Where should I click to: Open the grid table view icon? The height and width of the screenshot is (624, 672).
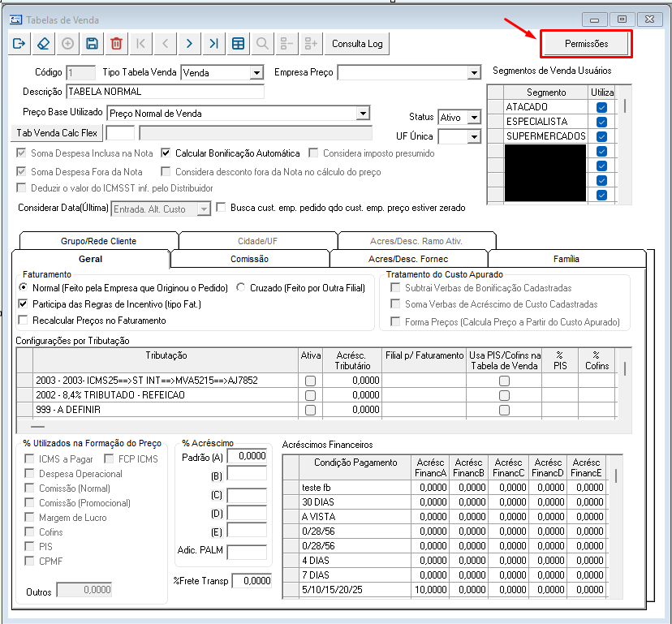click(239, 44)
